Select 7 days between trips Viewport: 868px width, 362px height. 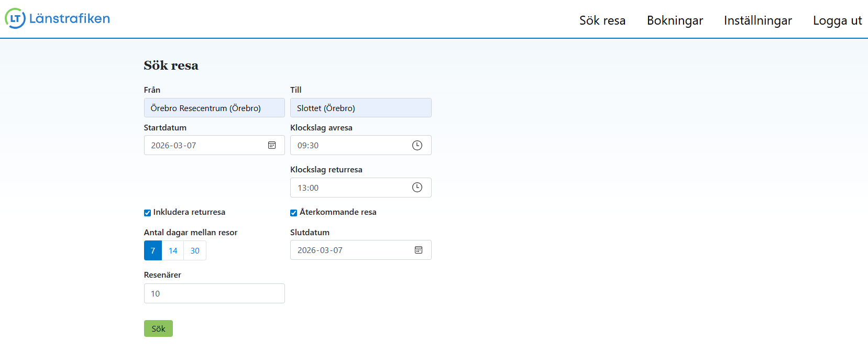(x=153, y=251)
